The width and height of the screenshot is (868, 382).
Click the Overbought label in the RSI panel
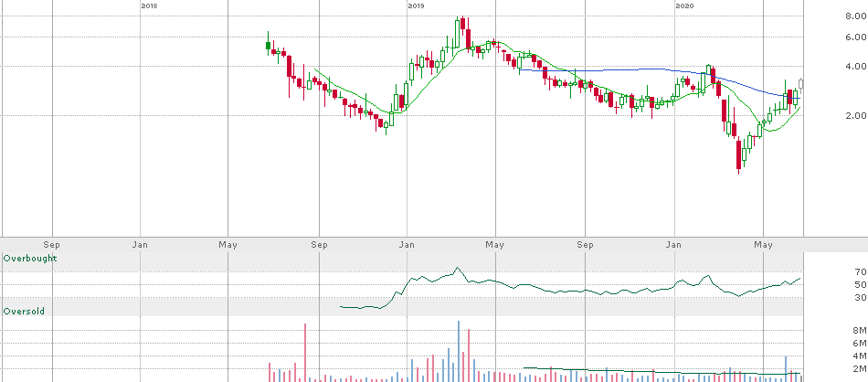[x=30, y=258]
